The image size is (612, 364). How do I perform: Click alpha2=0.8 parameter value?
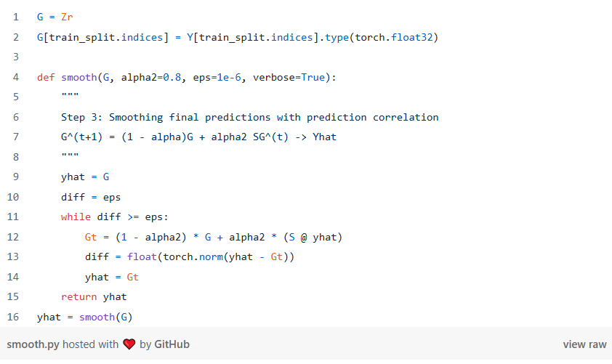151,77
